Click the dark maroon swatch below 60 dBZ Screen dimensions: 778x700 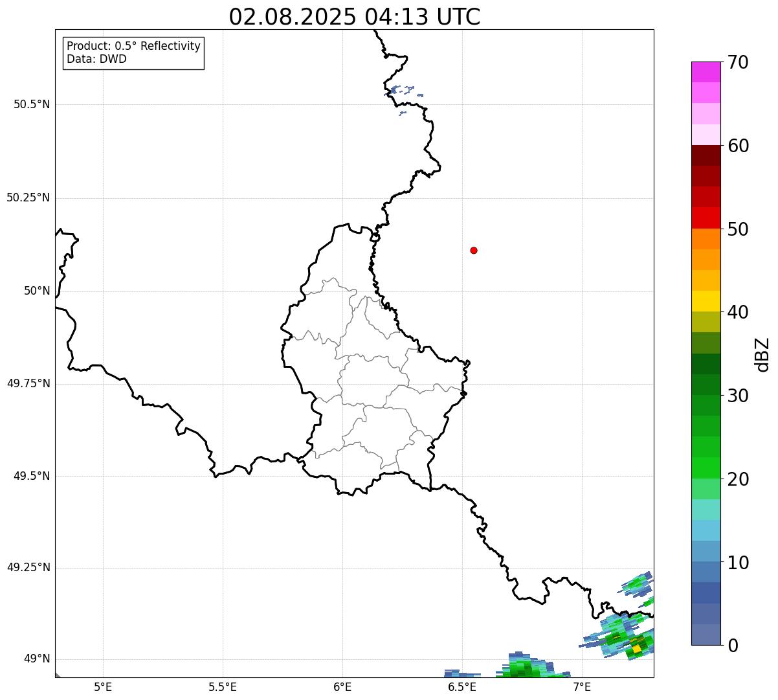coord(706,155)
